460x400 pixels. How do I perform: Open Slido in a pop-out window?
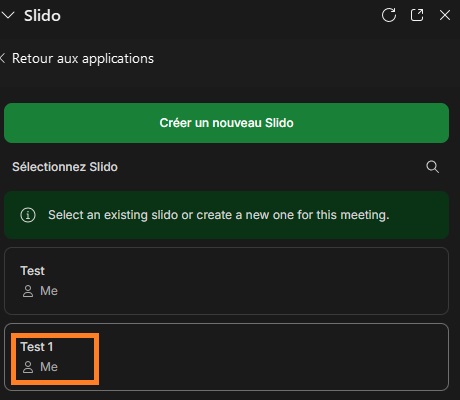click(417, 15)
